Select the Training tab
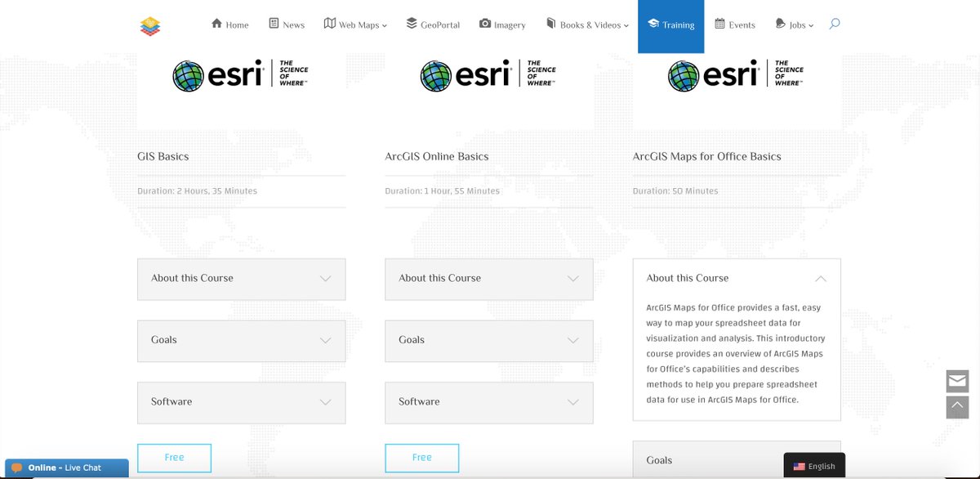980x479 pixels. click(670, 26)
